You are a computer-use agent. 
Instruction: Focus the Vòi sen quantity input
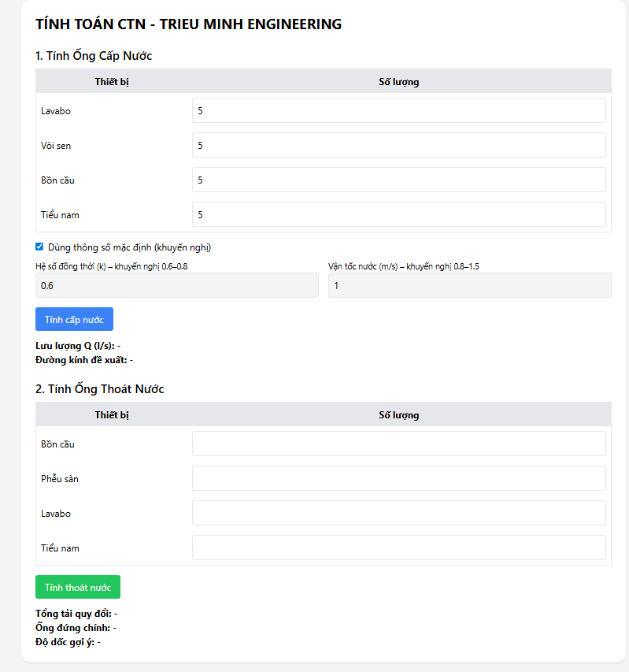(x=398, y=146)
